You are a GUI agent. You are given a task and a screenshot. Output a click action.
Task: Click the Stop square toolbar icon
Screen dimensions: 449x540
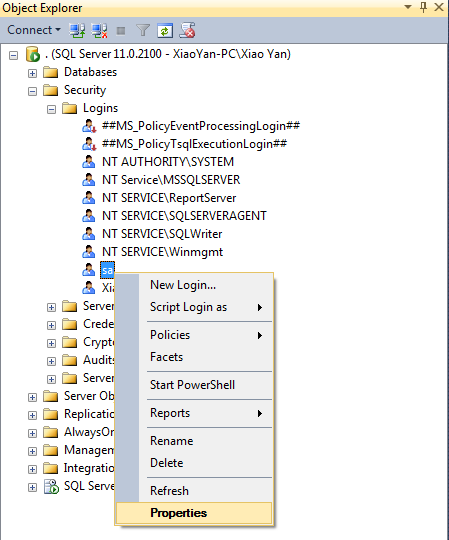click(121, 31)
